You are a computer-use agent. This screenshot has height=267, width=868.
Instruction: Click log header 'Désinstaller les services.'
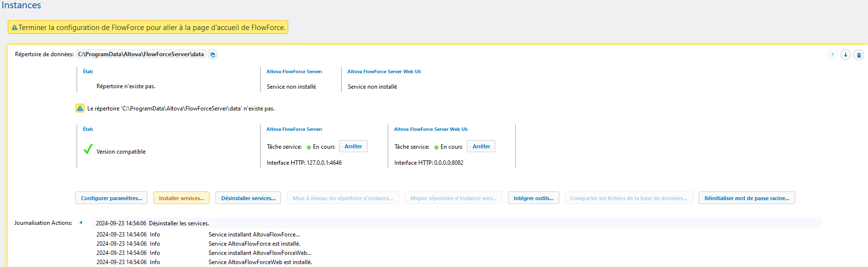tap(179, 223)
